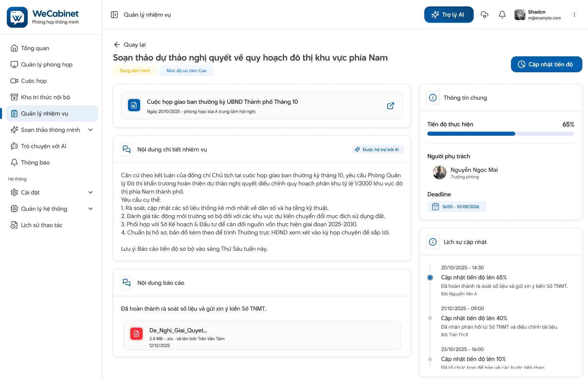Click the 40% update timeline marker
The width and height of the screenshot is (588, 380).
[x=430, y=318]
